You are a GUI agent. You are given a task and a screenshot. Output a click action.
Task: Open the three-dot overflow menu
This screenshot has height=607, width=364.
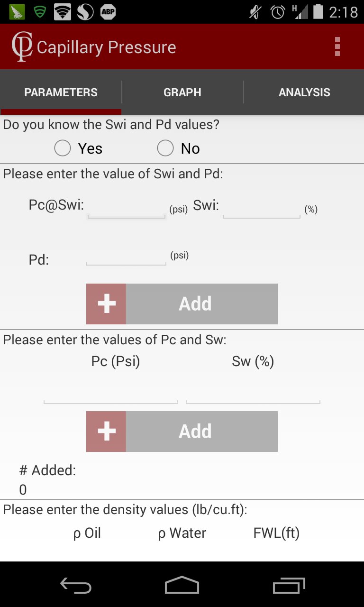(337, 46)
